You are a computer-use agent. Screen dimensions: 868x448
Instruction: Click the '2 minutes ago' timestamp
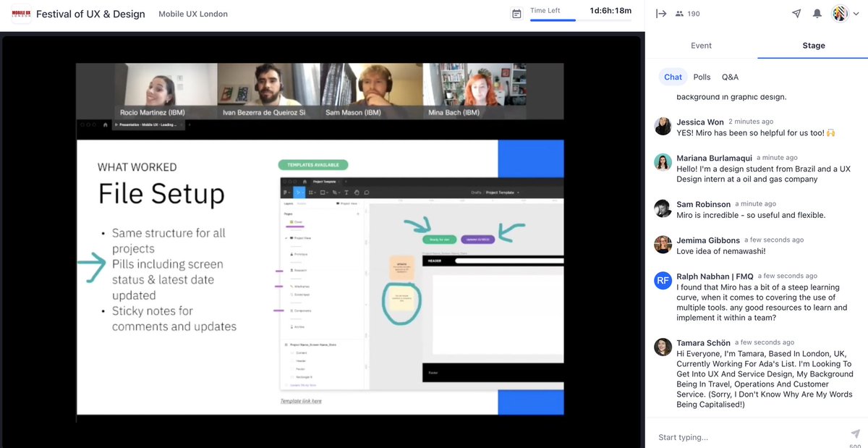751,122
